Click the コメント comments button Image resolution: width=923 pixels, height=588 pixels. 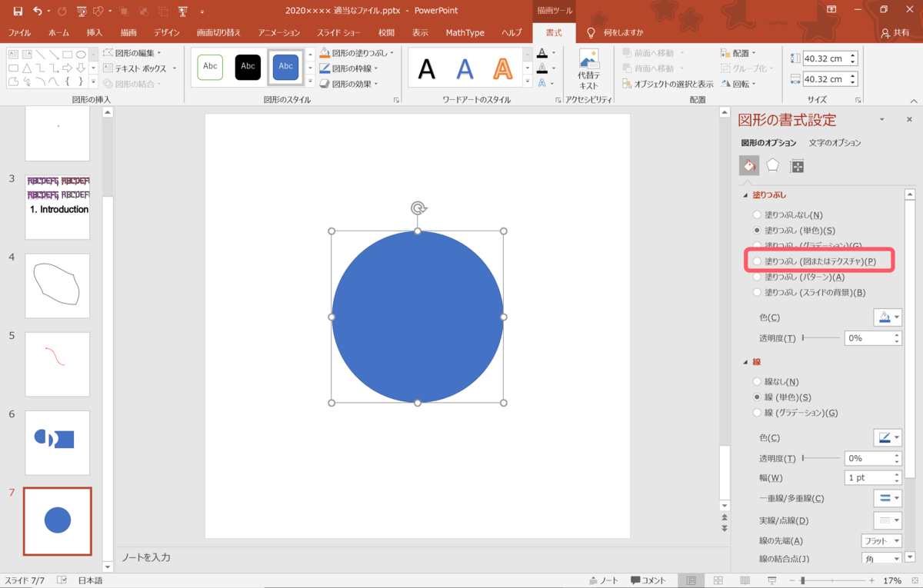click(x=648, y=580)
